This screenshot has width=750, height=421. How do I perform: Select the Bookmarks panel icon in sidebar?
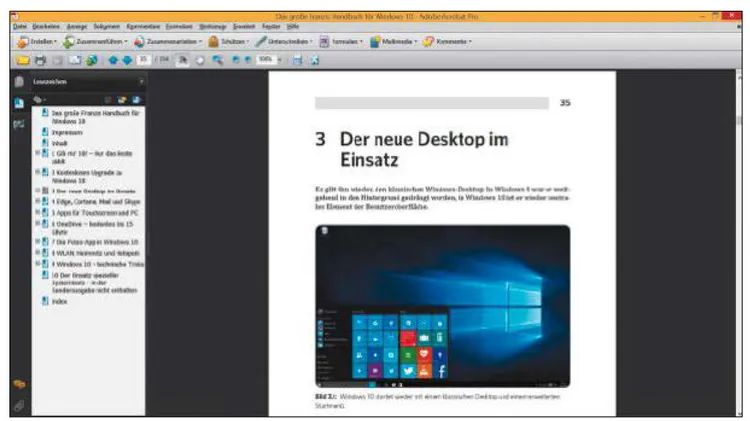coord(19,103)
